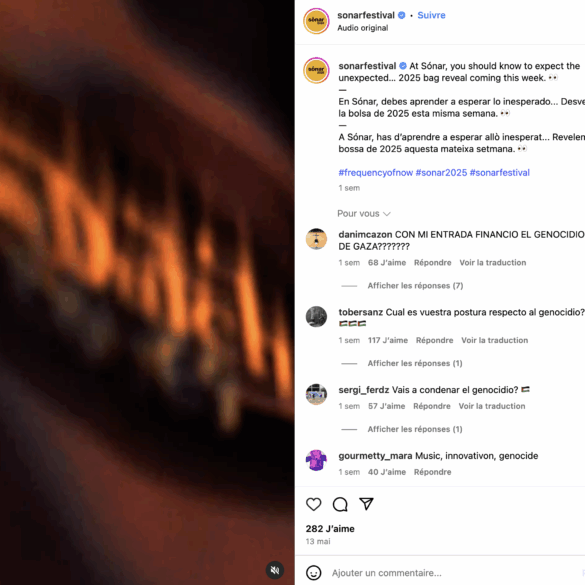
Task: Open emoji picker in comment box
Action: (313, 573)
